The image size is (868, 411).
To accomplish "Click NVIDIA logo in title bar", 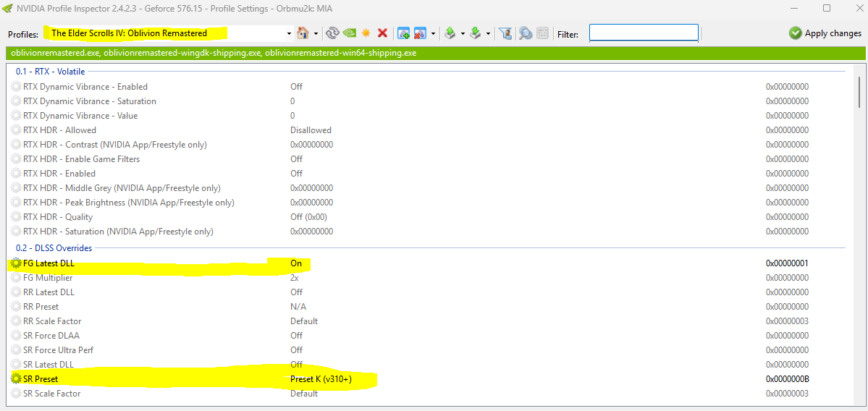I will 8,8.
